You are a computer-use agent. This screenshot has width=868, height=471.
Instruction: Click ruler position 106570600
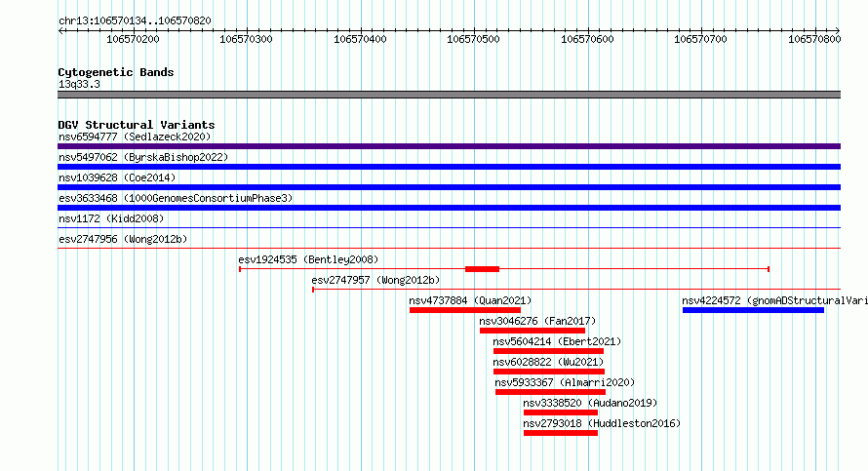point(587,39)
